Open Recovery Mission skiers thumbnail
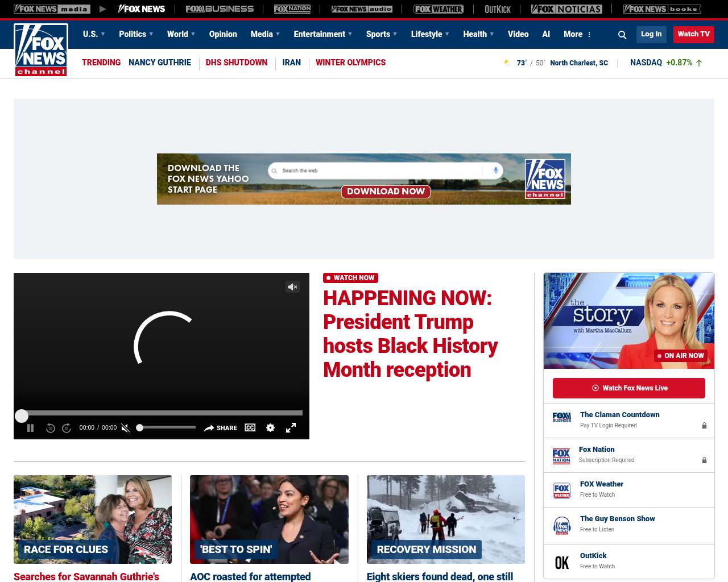This screenshot has width=728, height=582. pyautogui.click(x=446, y=519)
